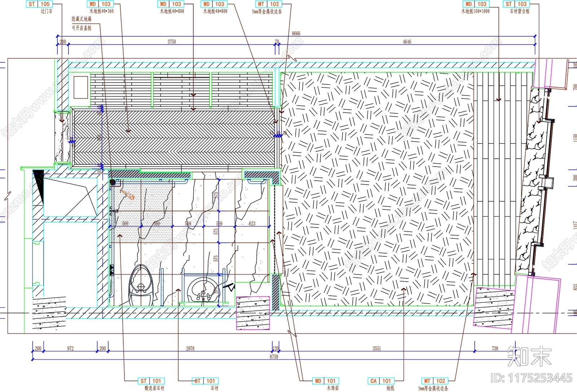577x392 pixels.
Task: Click the 8666 overall dimension
Action: coord(296,34)
